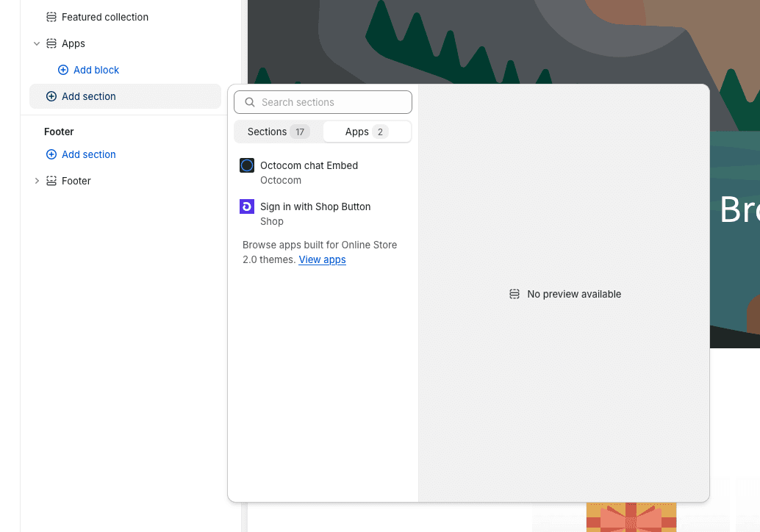Choose Sign in with Shop Button entry
The height and width of the screenshot is (532, 760).
click(x=315, y=207)
